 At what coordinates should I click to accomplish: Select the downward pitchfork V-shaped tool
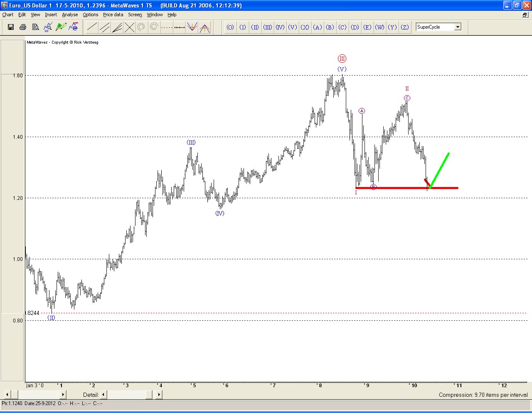tap(192, 27)
